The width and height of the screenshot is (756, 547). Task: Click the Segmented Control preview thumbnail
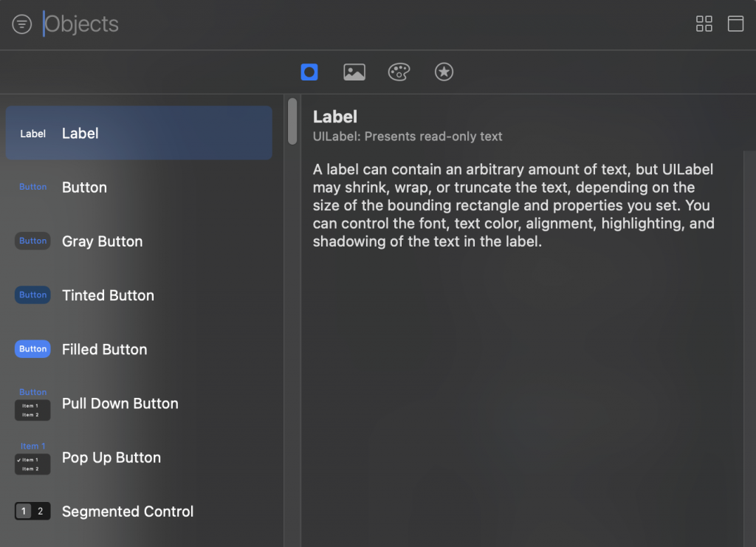point(32,512)
